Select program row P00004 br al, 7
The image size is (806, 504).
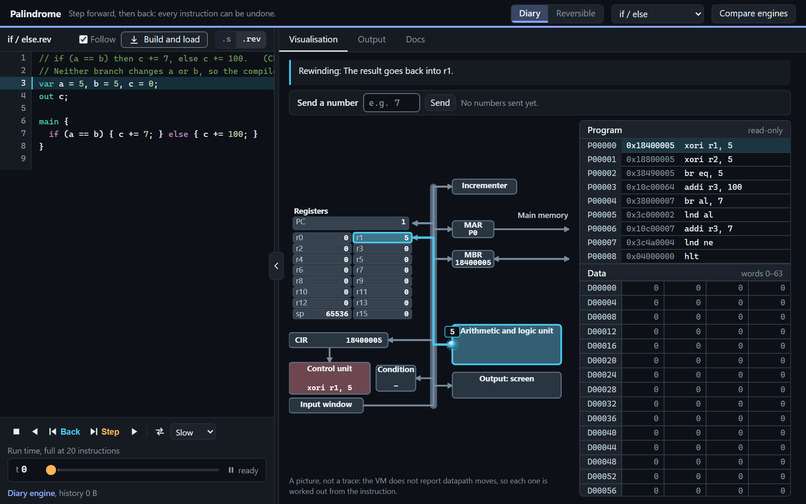coord(685,201)
